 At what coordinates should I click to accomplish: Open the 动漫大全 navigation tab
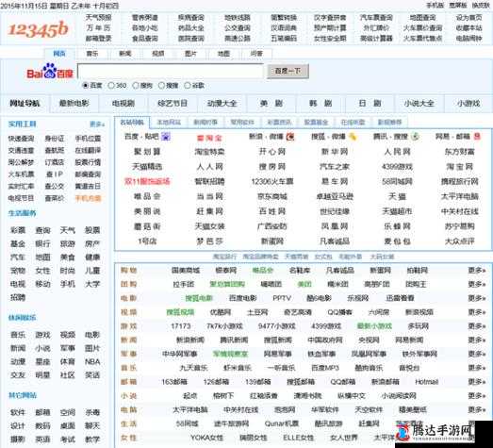tap(222, 103)
